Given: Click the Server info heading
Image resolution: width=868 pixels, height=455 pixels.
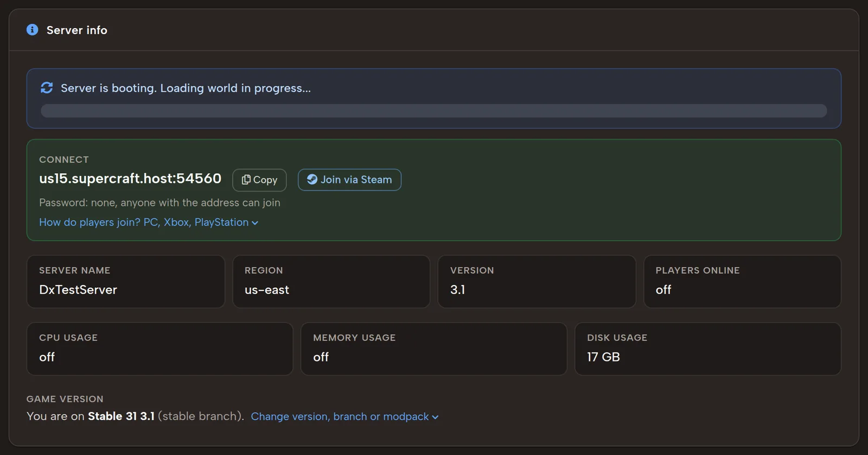Looking at the screenshot, I should pos(76,30).
